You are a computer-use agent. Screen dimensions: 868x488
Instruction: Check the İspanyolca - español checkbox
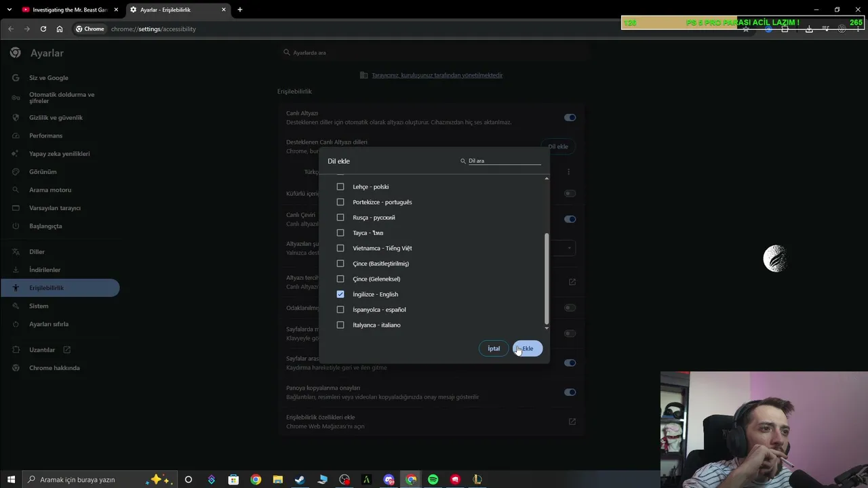(x=340, y=310)
